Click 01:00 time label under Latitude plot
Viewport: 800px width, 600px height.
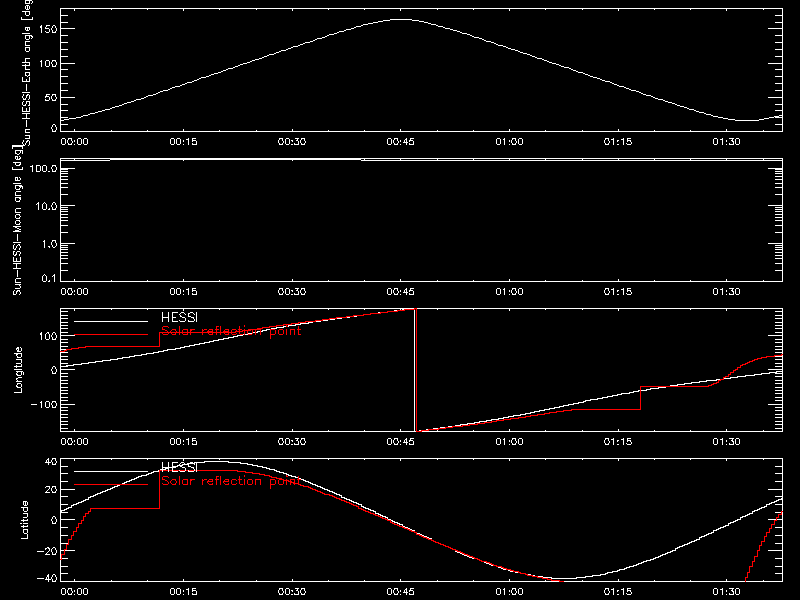[x=509, y=591]
